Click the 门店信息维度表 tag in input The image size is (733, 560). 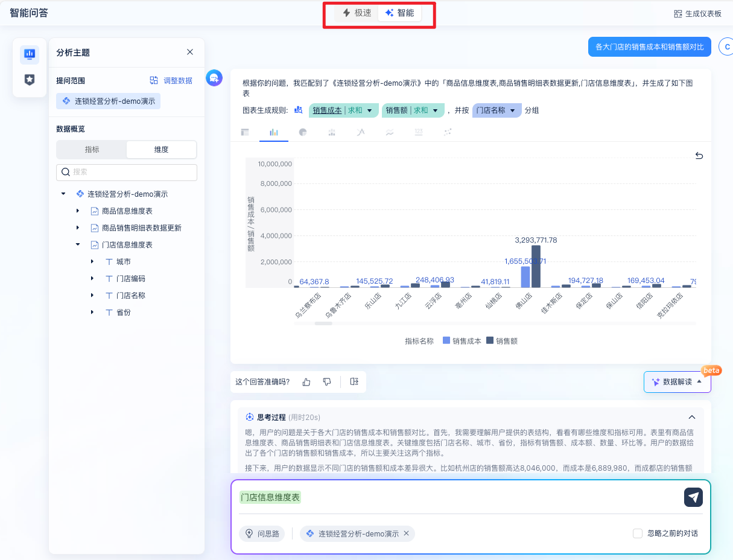pyautogui.click(x=270, y=497)
